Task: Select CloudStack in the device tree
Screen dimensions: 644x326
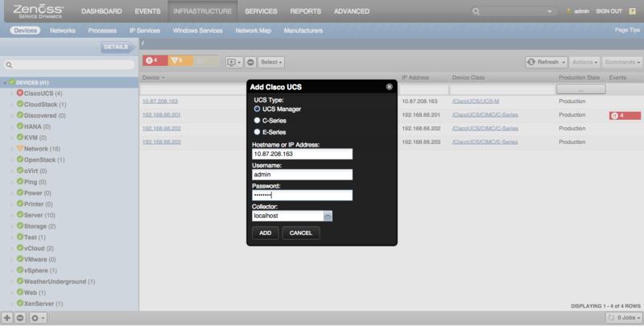Action: (x=45, y=105)
